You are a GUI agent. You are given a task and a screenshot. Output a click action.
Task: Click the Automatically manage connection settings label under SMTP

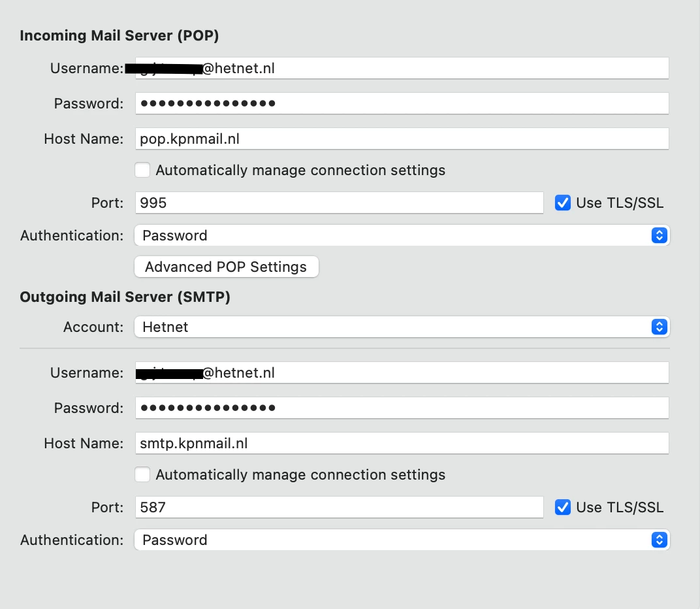point(300,475)
